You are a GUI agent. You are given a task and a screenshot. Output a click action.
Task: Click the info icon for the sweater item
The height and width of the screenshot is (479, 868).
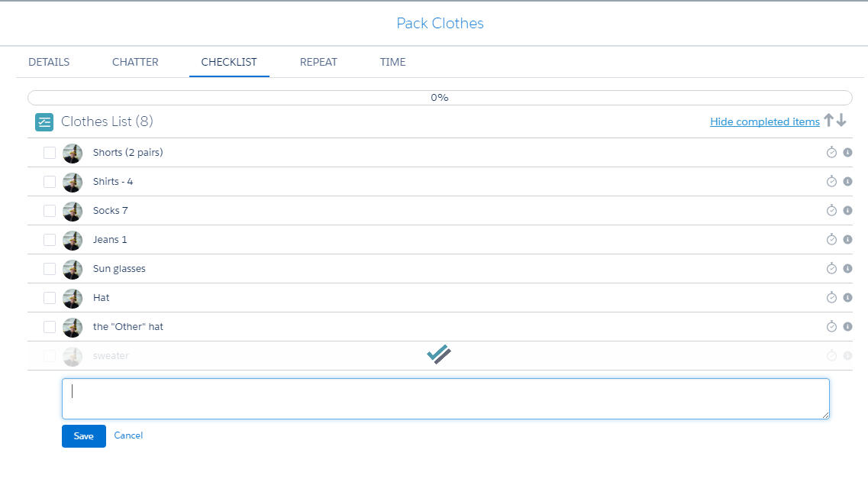tap(847, 355)
